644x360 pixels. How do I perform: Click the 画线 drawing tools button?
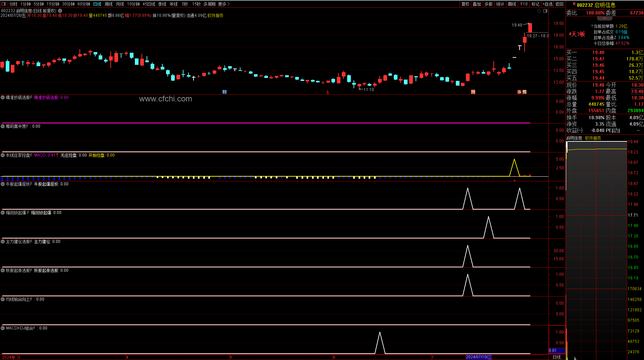point(512,4)
